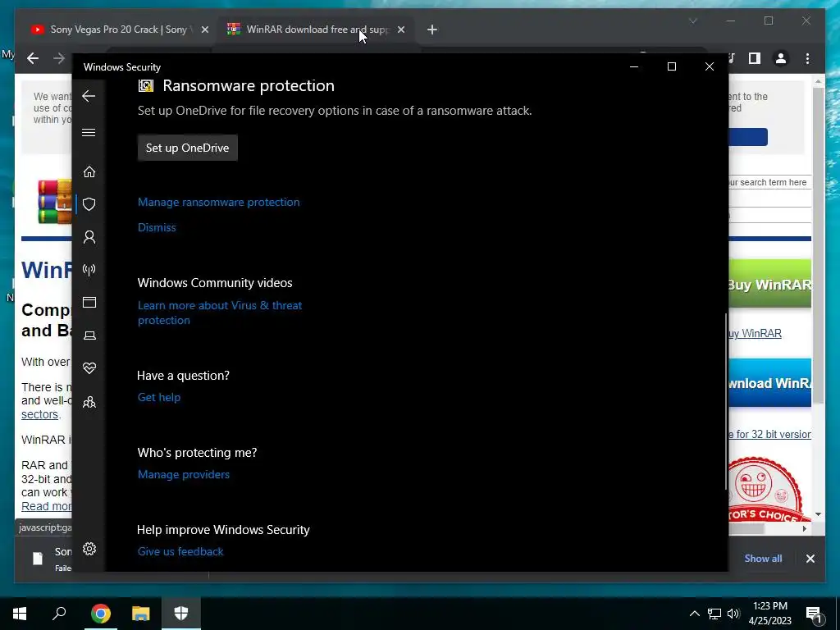
Task: Open Learn more about Virus & threat protection
Action: click(220, 313)
